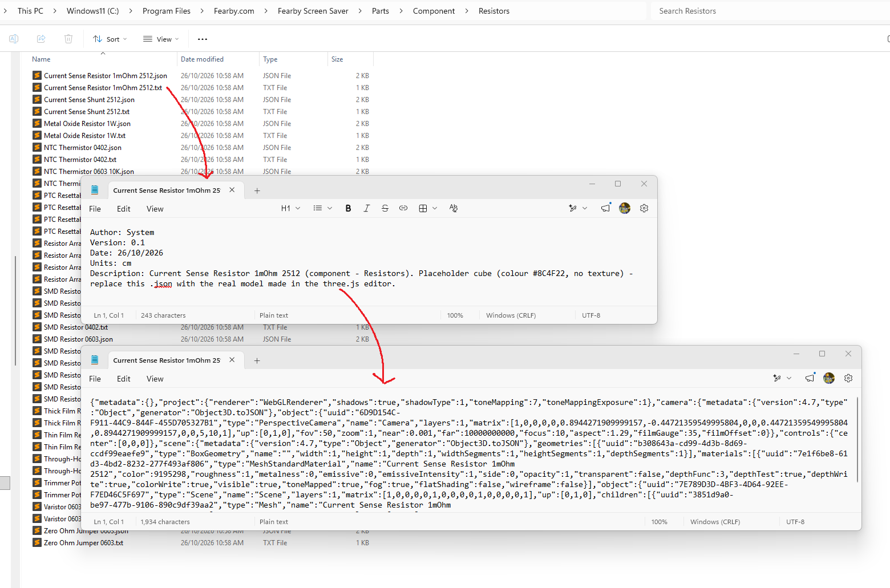The image size is (890, 588).
Task: Go to Program Files in the address breadcrumb
Action: [x=167, y=11]
